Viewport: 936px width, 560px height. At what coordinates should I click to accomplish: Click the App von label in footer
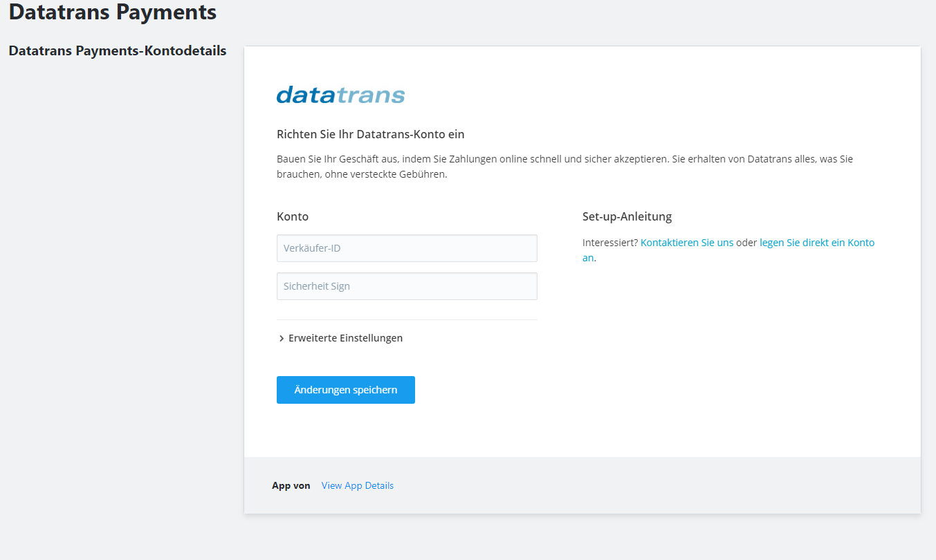(x=291, y=485)
